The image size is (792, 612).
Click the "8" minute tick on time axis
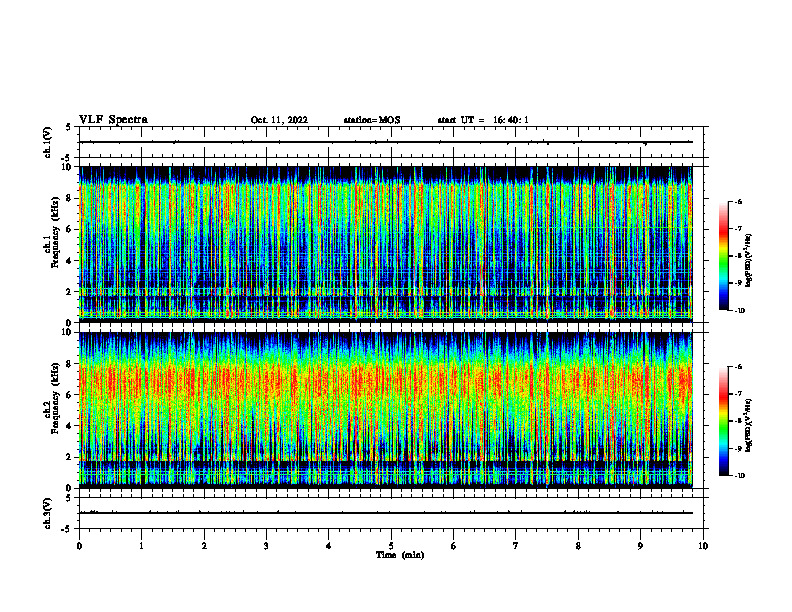pyautogui.click(x=578, y=546)
